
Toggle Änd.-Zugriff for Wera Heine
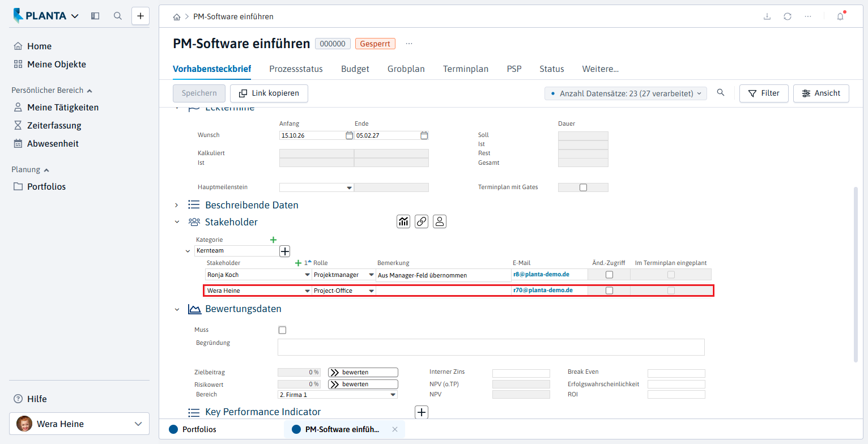point(609,291)
